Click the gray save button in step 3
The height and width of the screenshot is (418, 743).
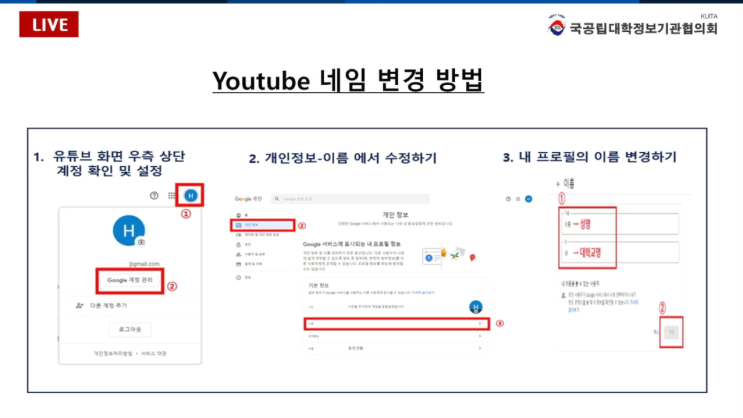(671, 332)
